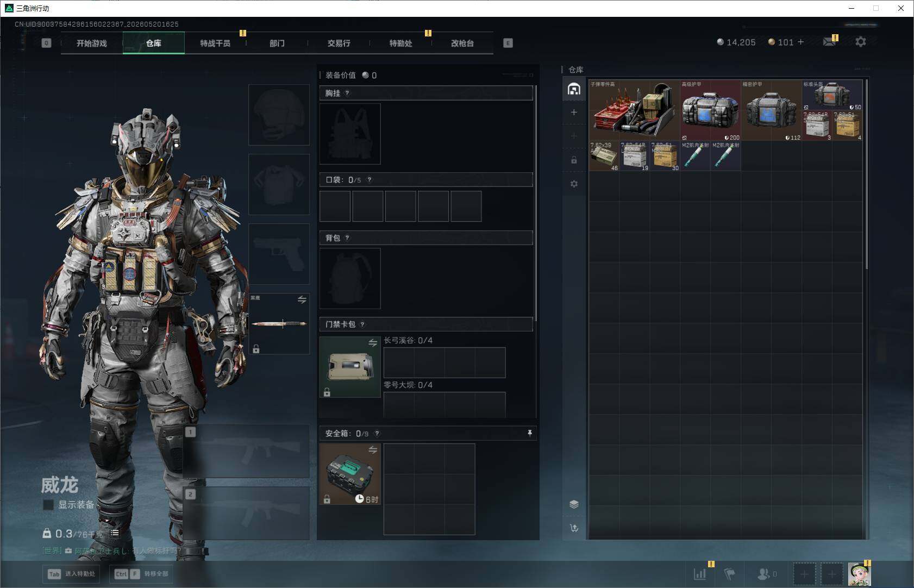
Task: Select the second M2肌肉注射 item
Action: 726,156
